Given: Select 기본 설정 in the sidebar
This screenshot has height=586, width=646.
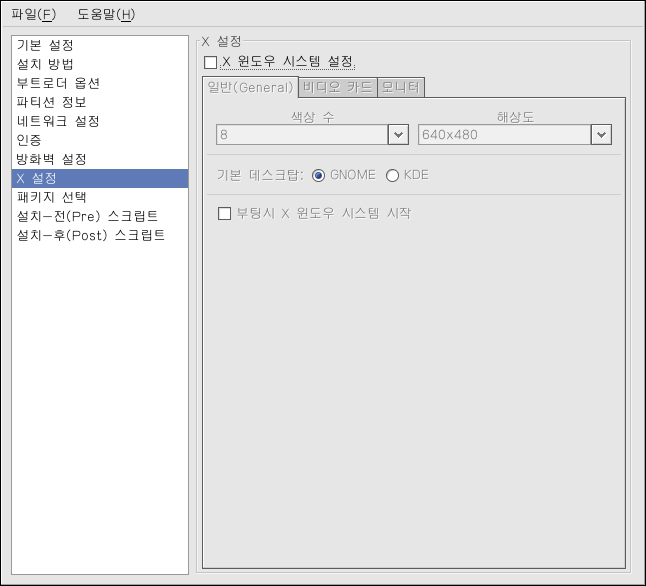Looking at the screenshot, I should 45,46.
